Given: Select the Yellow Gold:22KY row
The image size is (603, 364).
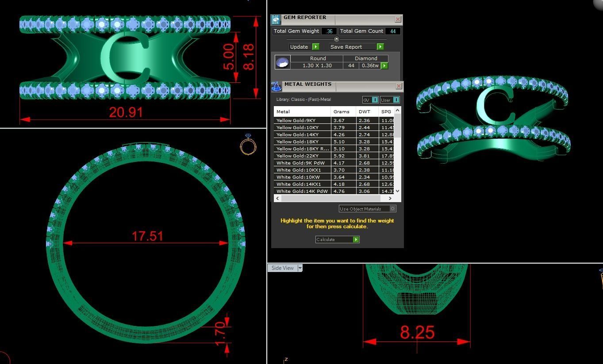Looking at the screenshot, I should click(x=334, y=156).
